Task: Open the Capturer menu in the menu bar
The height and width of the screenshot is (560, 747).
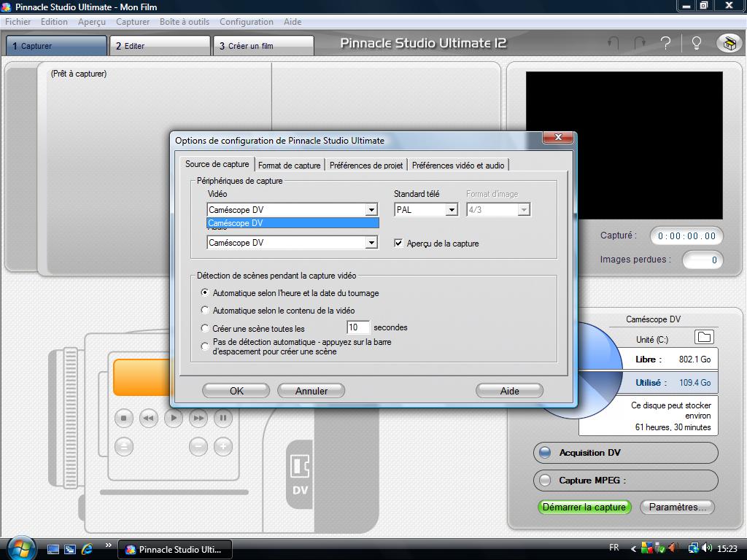Action: [133, 22]
